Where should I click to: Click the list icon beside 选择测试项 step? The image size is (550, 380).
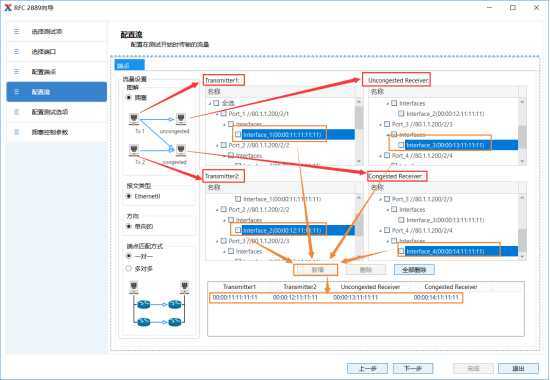[16, 32]
